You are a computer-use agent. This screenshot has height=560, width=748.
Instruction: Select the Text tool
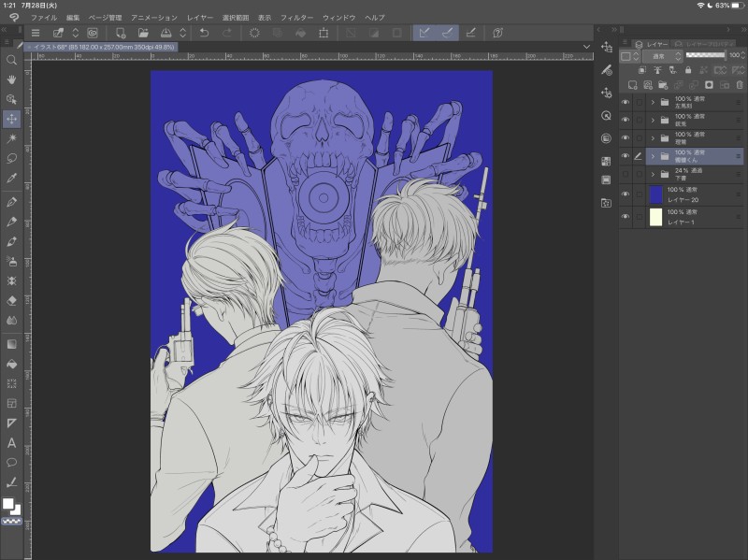click(x=11, y=443)
